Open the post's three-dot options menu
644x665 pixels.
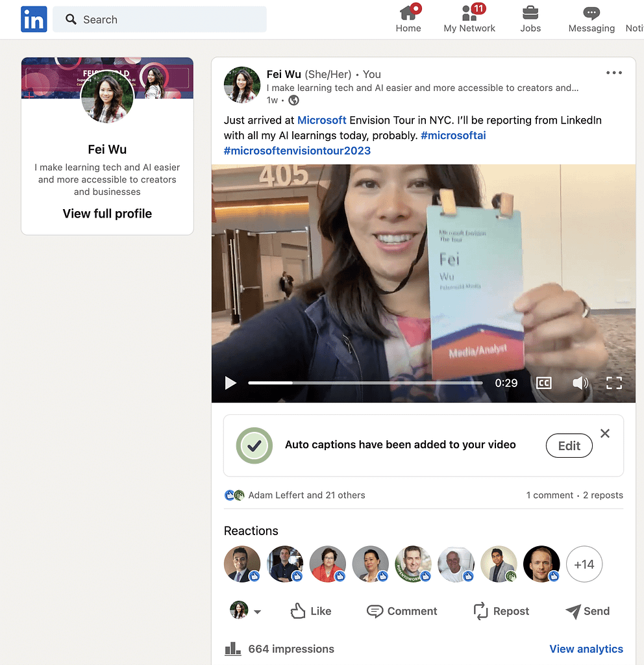pyautogui.click(x=614, y=73)
